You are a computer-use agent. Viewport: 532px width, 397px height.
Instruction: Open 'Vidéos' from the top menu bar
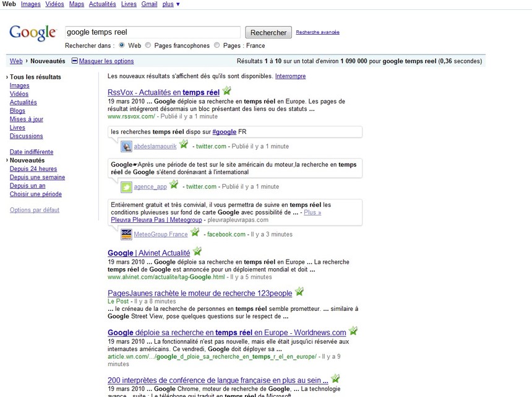coord(54,4)
